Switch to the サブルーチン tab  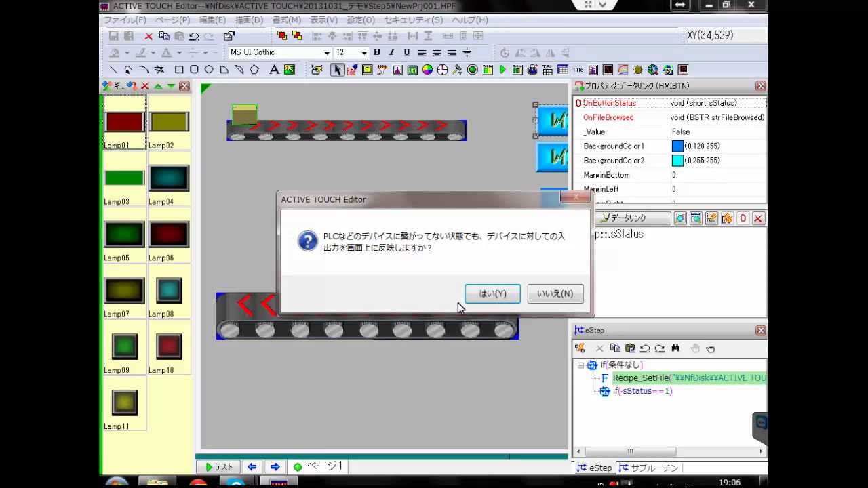(x=648, y=468)
